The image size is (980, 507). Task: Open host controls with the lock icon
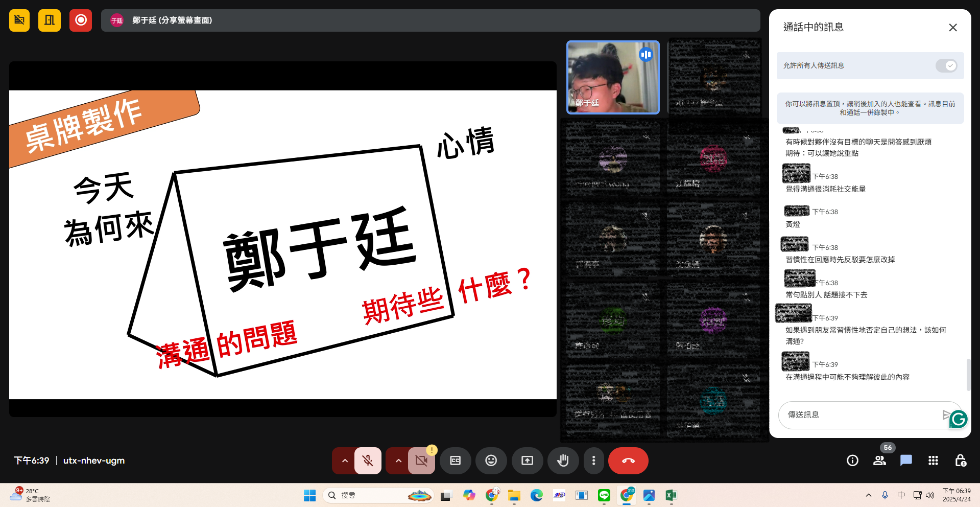click(961, 460)
